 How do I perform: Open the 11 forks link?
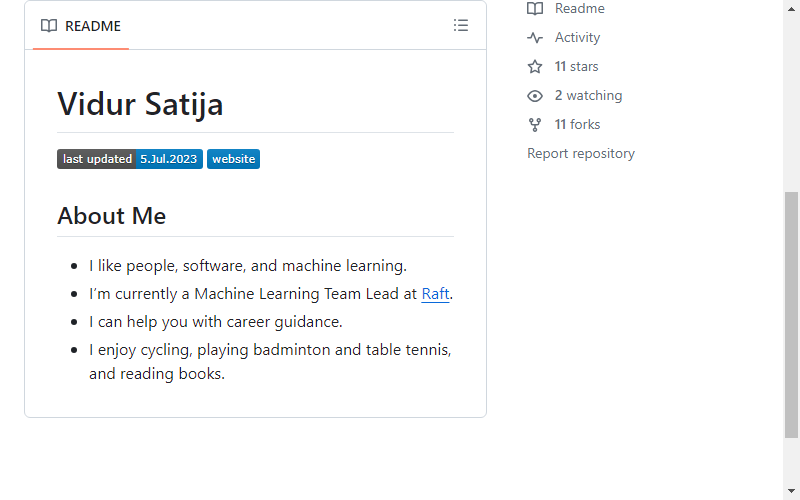578,124
